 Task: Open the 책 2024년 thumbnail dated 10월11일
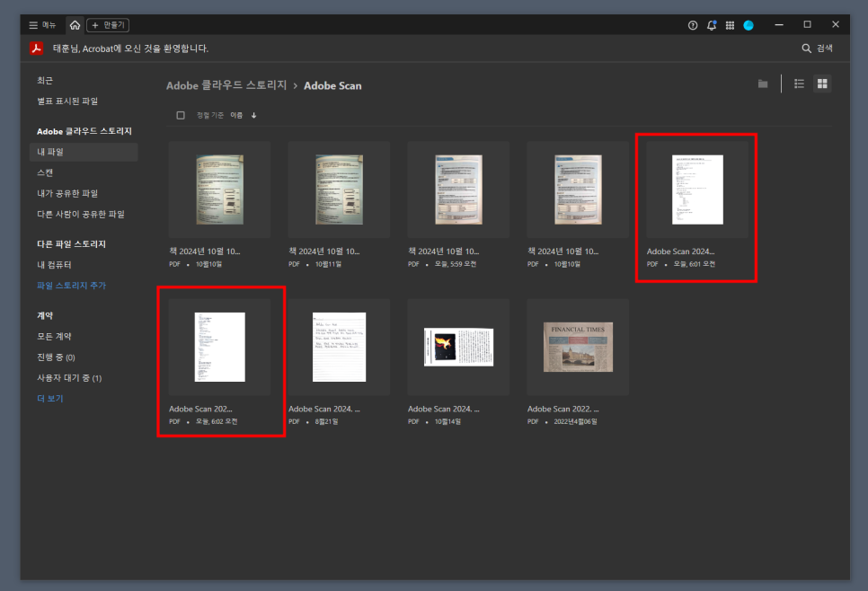pos(339,190)
